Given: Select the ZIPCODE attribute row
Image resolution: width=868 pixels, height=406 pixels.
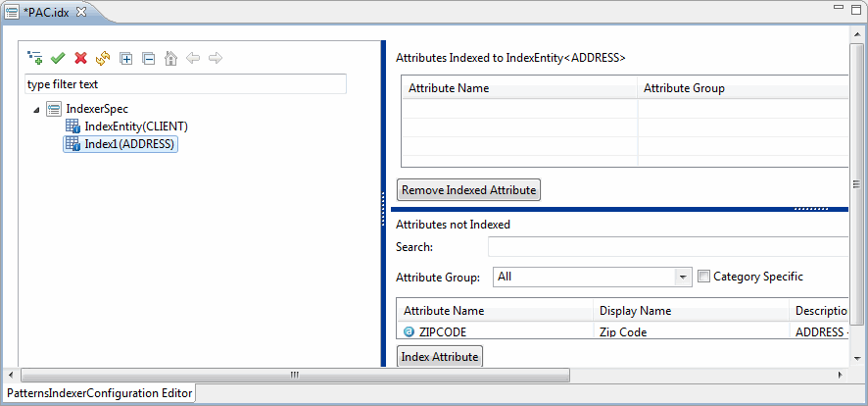Looking at the screenshot, I should click(x=623, y=331).
